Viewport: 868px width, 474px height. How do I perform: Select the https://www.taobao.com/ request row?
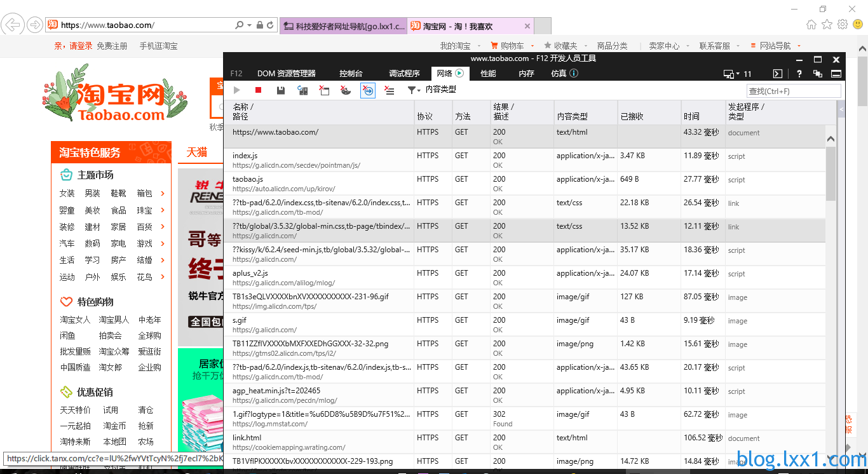point(524,137)
